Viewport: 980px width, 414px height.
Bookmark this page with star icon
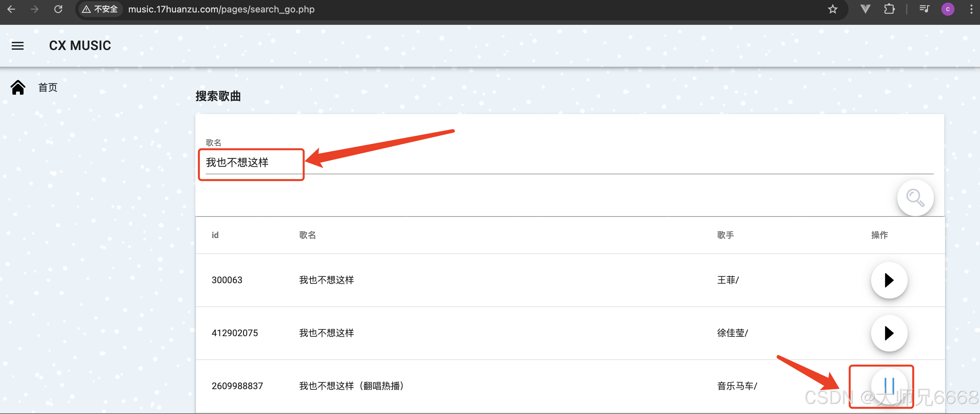[x=833, y=9]
